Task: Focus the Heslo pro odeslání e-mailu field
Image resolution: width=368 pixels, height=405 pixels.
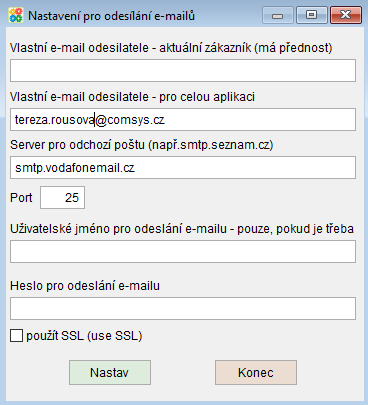Action: (183, 309)
